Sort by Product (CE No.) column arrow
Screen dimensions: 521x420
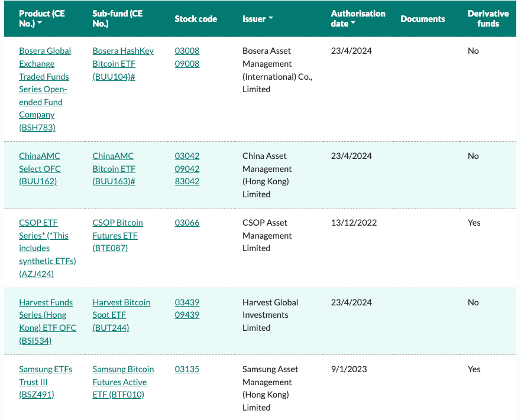(x=40, y=23)
